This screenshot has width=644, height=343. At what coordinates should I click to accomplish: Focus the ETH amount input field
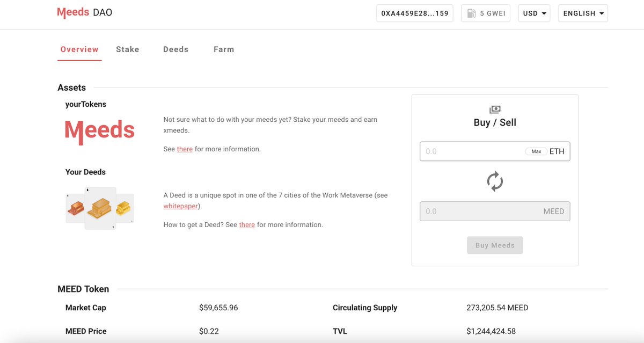495,151
